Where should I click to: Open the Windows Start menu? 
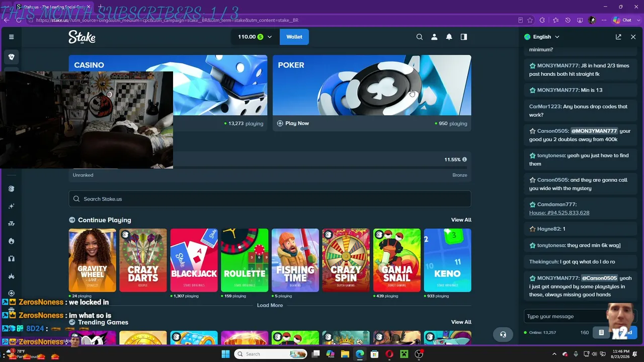tap(225, 354)
